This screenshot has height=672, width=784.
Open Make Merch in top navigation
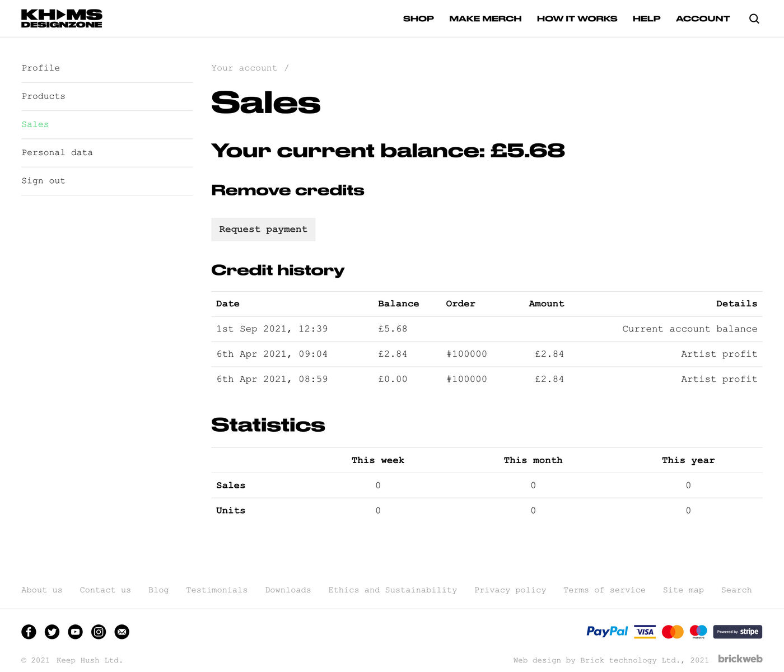[485, 18]
